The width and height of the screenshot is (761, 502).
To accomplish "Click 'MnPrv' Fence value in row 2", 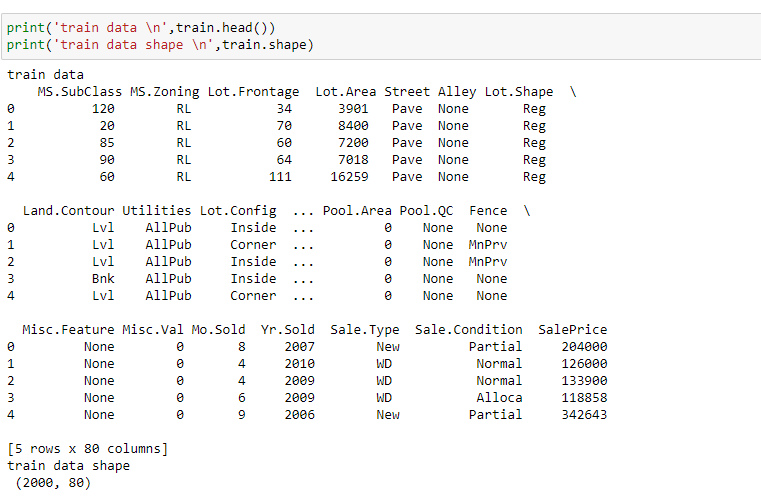I will point(488,262).
